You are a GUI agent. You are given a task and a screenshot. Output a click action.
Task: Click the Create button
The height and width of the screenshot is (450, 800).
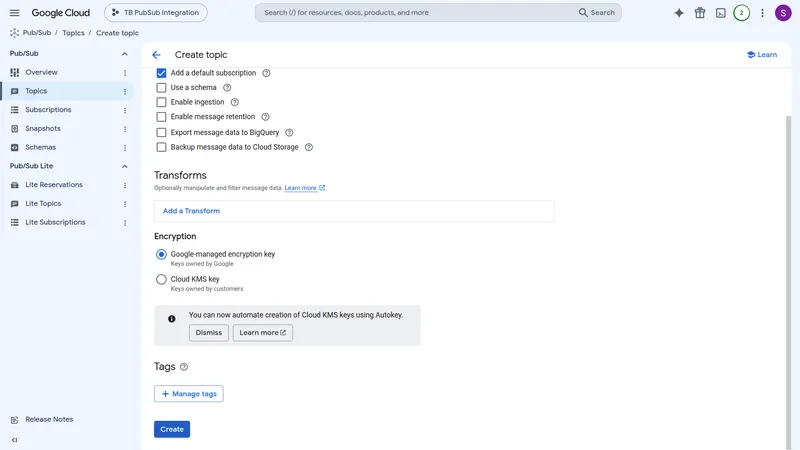(172, 429)
